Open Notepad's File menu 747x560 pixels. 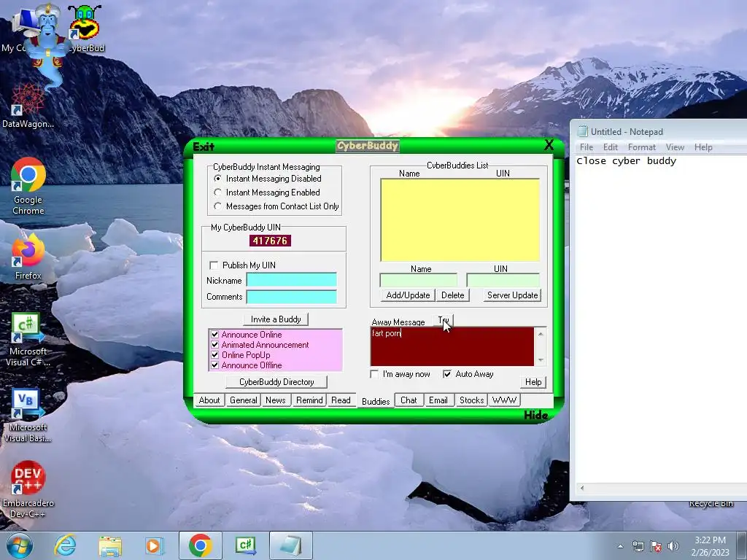click(587, 147)
